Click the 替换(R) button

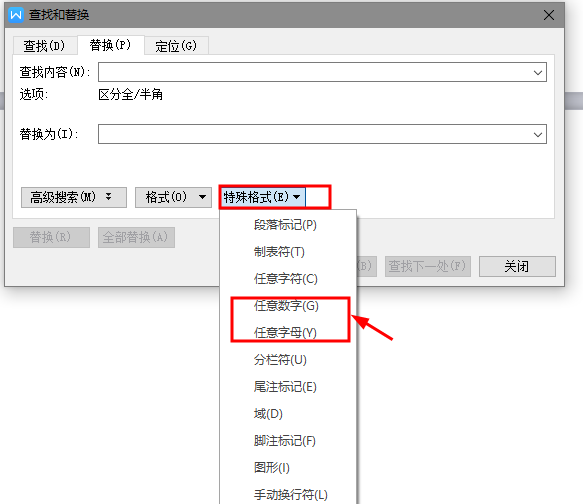pos(51,237)
